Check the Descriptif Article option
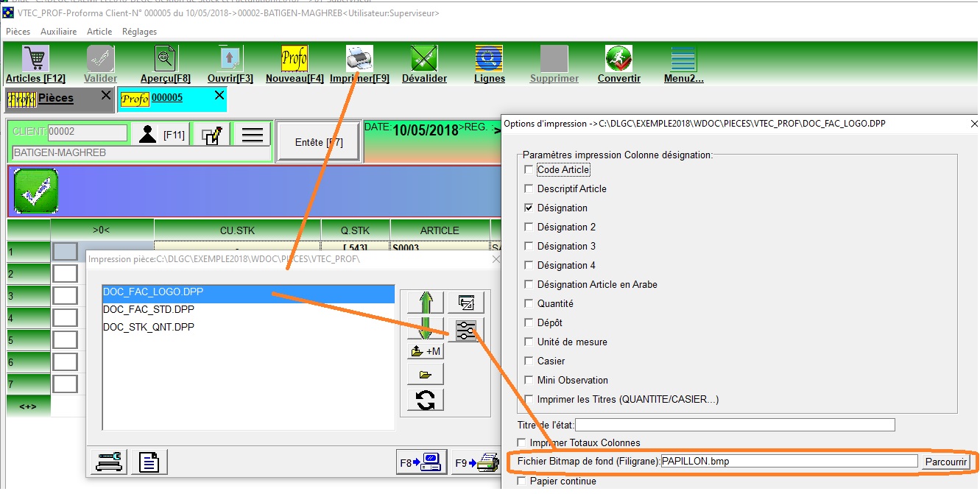The height and width of the screenshot is (494, 980). (528, 188)
